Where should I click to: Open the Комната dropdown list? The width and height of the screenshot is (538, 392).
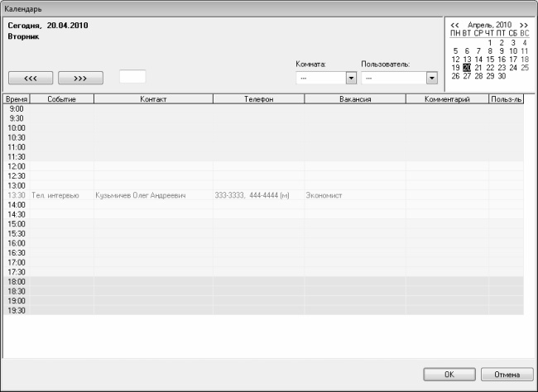click(x=351, y=78)
